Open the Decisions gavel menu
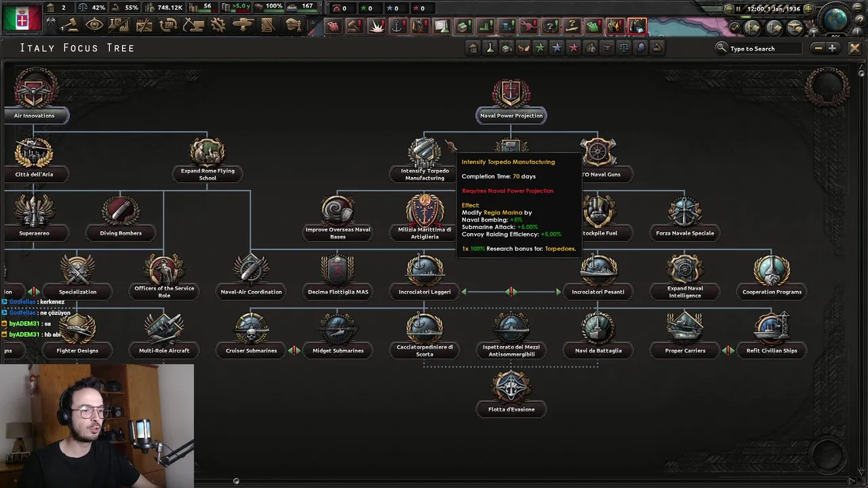Viewport: 868px width, 488px height. [70, 25]
